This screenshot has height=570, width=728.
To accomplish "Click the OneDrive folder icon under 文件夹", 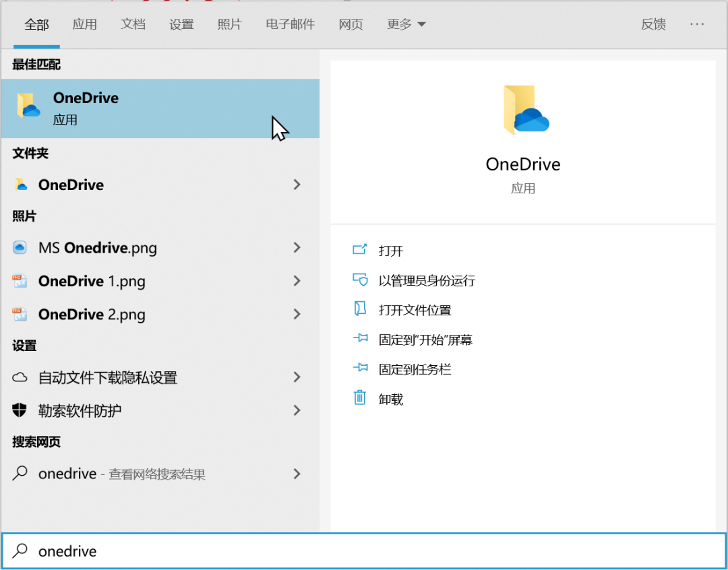I will 22,185.
